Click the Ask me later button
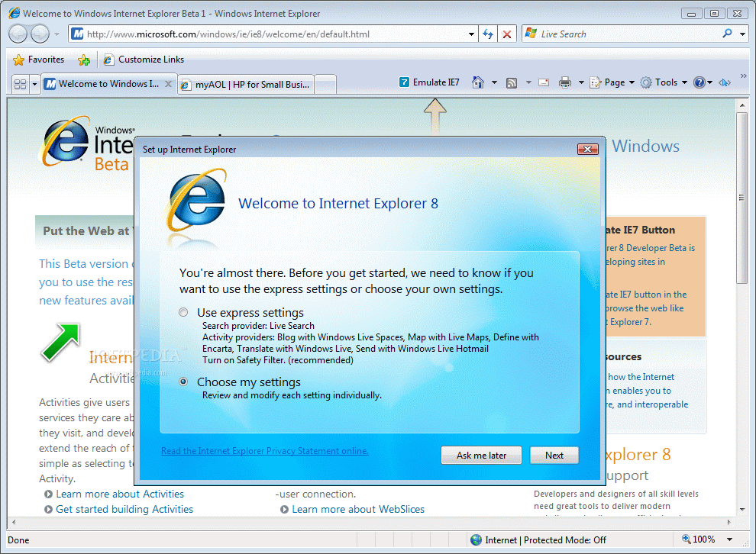This screenshot has width=756, height=554. 481,456
